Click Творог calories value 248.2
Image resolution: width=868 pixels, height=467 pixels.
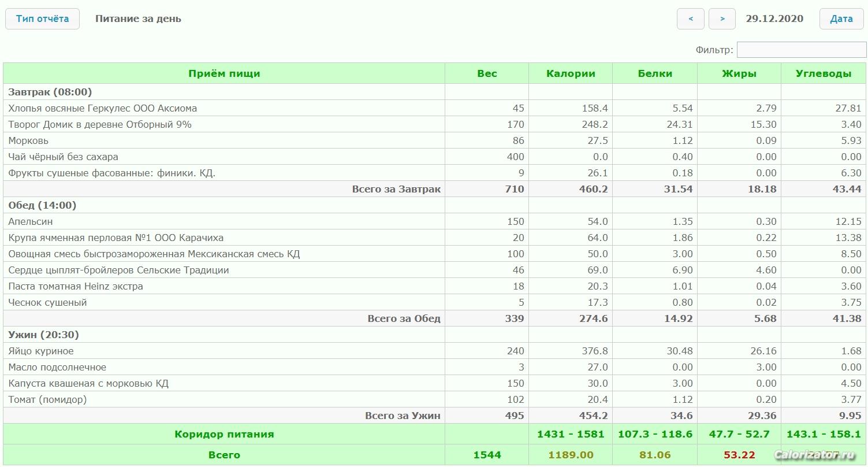[594, 124]
